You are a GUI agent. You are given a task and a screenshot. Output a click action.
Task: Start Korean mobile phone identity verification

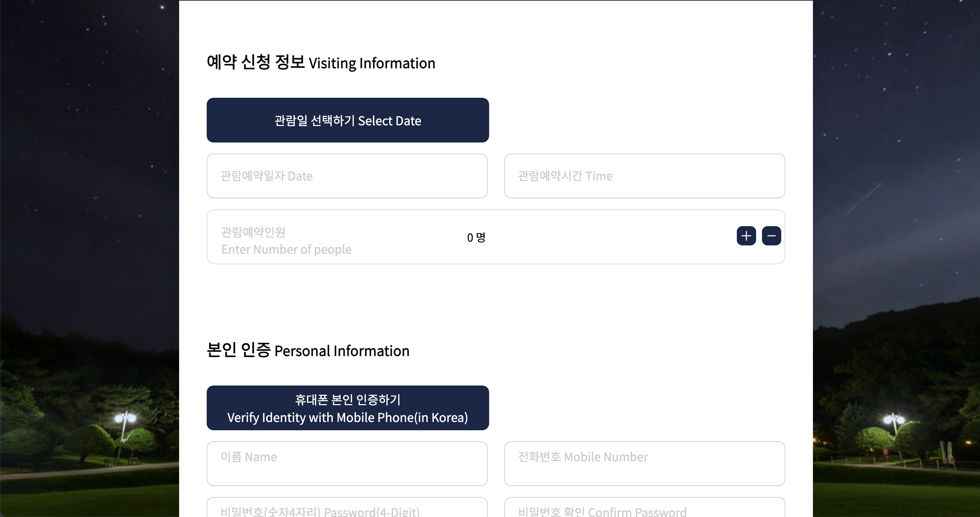[347, 408]
